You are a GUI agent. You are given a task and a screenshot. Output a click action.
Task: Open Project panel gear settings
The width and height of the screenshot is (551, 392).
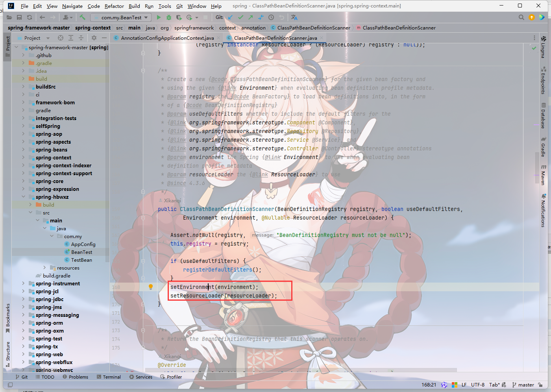(94, 38)
